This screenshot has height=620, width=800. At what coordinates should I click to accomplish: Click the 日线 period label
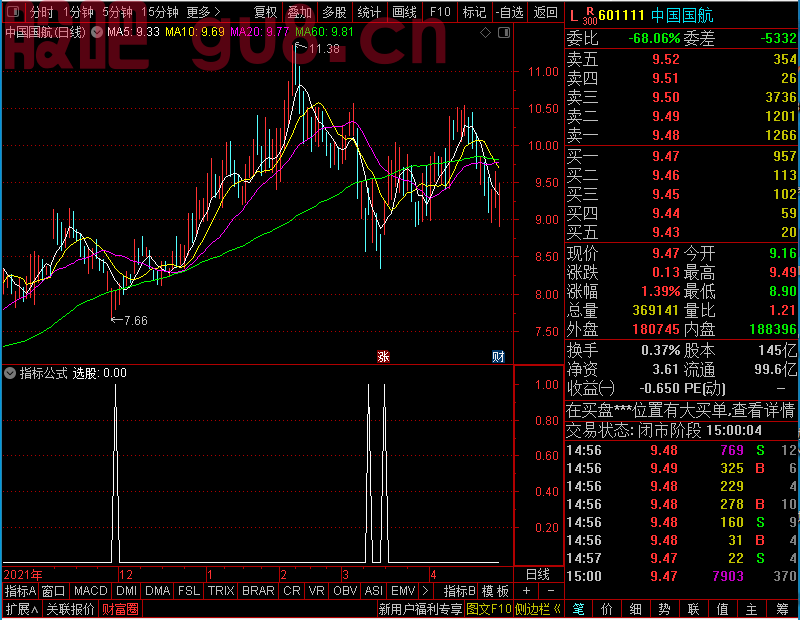click(538, 575)
